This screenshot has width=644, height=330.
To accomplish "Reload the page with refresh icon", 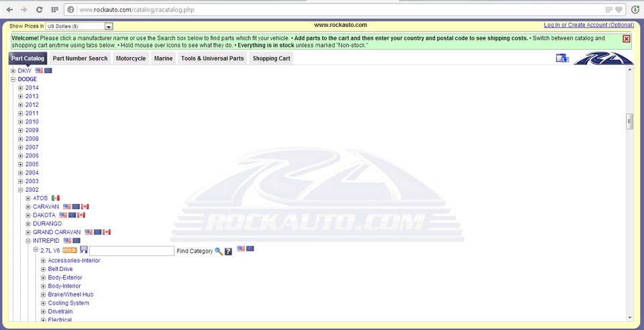I will (40, 9).
